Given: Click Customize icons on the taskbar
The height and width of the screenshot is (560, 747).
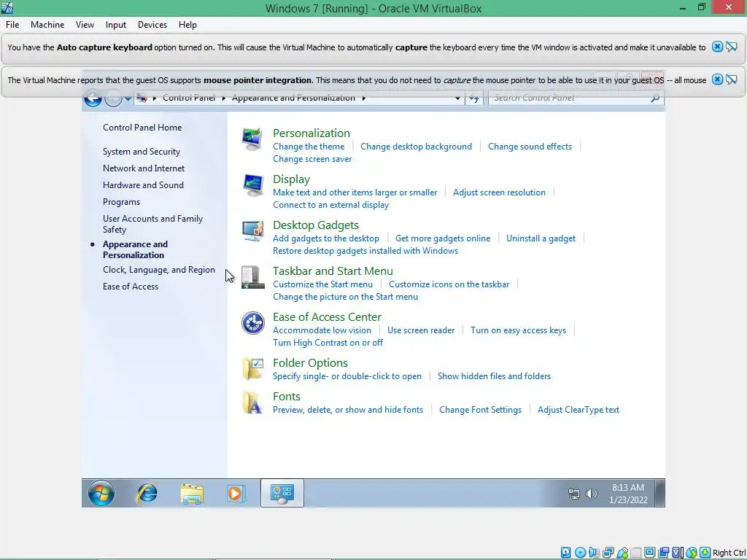Looking at the screenshot, I should 449,284.
